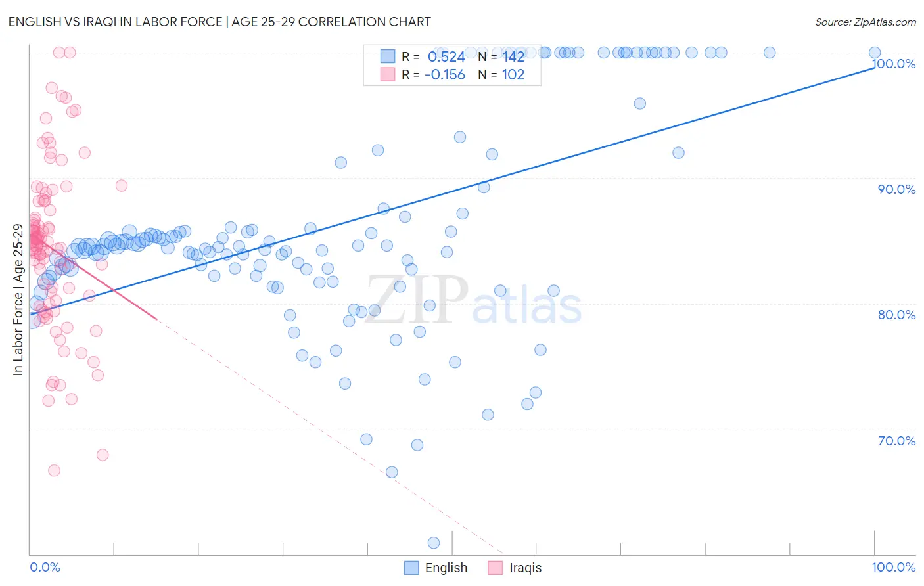Click the N = 102 value in legend
The width and height of the screenshot is (924, 586).
[x=501, y=74]
